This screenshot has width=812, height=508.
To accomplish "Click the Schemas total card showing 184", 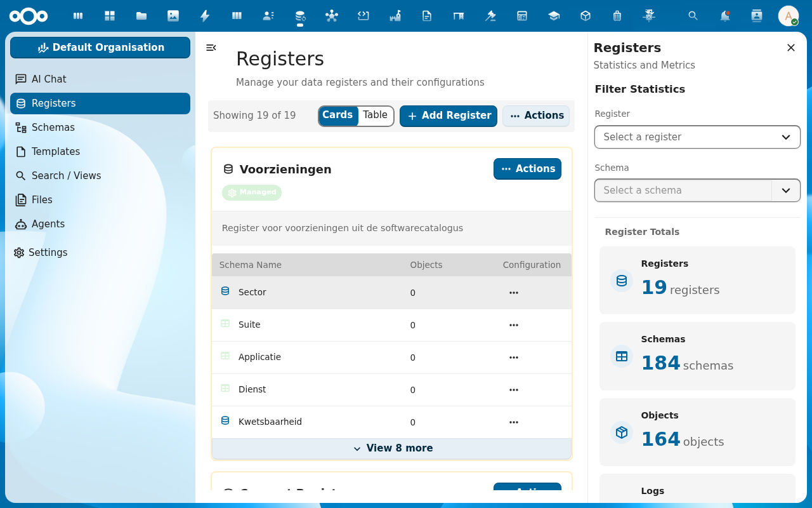I will point(697,356).
